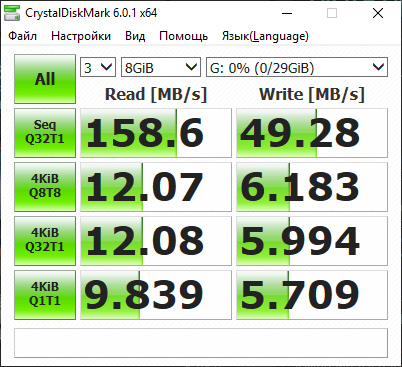The height and width of the screenshot is (367, 402).
Task: Close the CrystalDiskMark window
Action: coord(378,13)
